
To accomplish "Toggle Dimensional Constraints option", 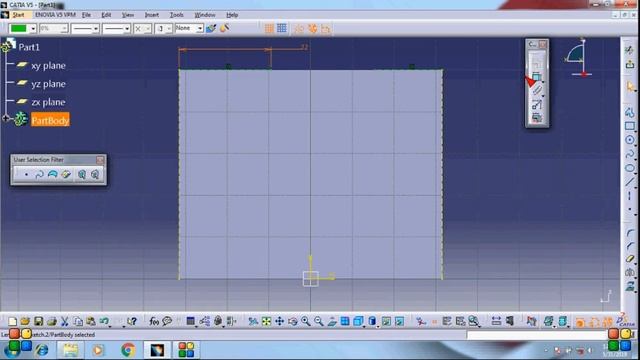I will tap(325, 29).
